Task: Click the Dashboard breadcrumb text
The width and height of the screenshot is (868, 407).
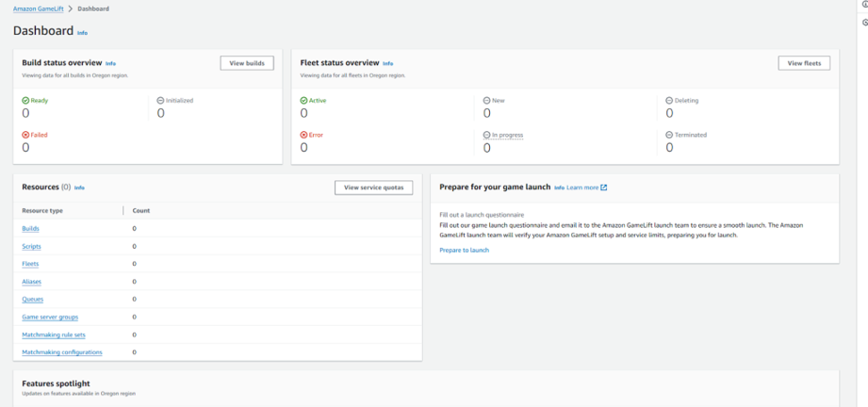Action: click(x=93, y=8)
